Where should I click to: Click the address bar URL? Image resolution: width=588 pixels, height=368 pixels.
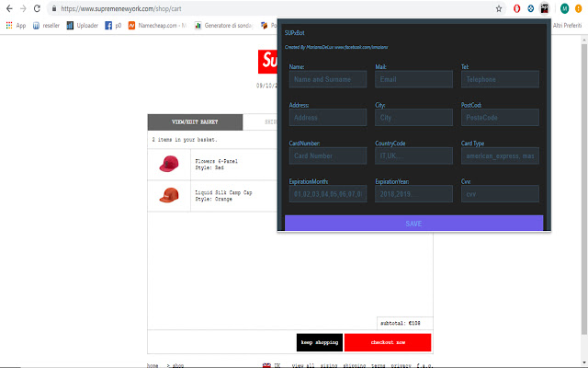click(121, 8)
